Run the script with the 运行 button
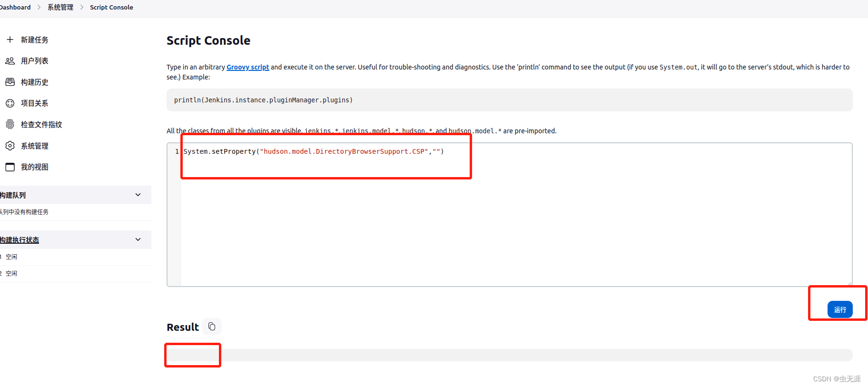 point(840,309)
